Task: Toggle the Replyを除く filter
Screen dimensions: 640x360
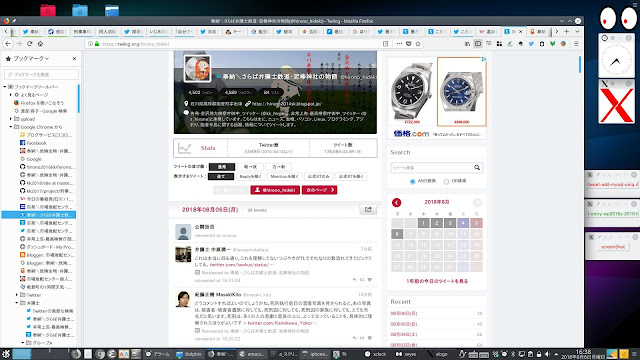Action: click(251, 177)
